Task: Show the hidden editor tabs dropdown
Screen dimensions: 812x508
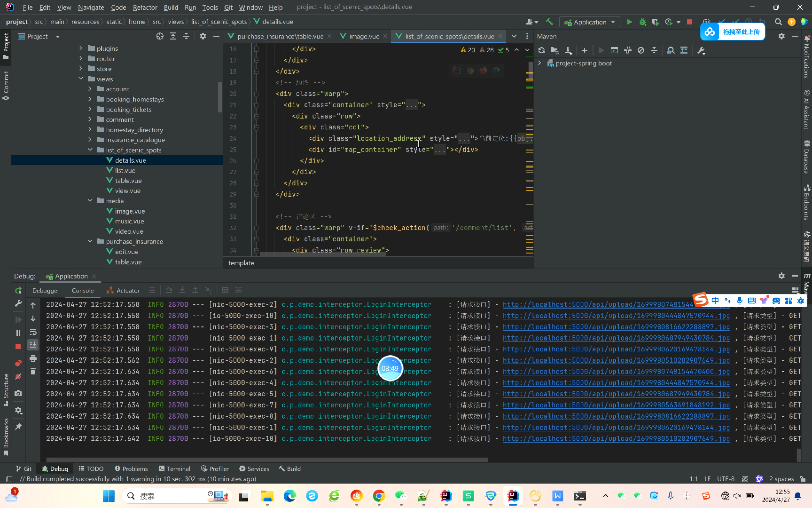Action: tap(514, 36)
